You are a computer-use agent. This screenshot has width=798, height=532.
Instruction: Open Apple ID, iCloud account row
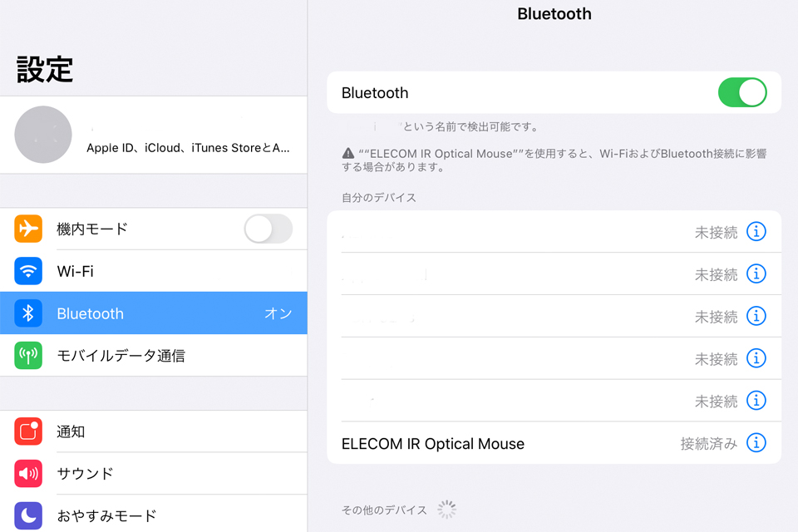(x=154, y=135)
